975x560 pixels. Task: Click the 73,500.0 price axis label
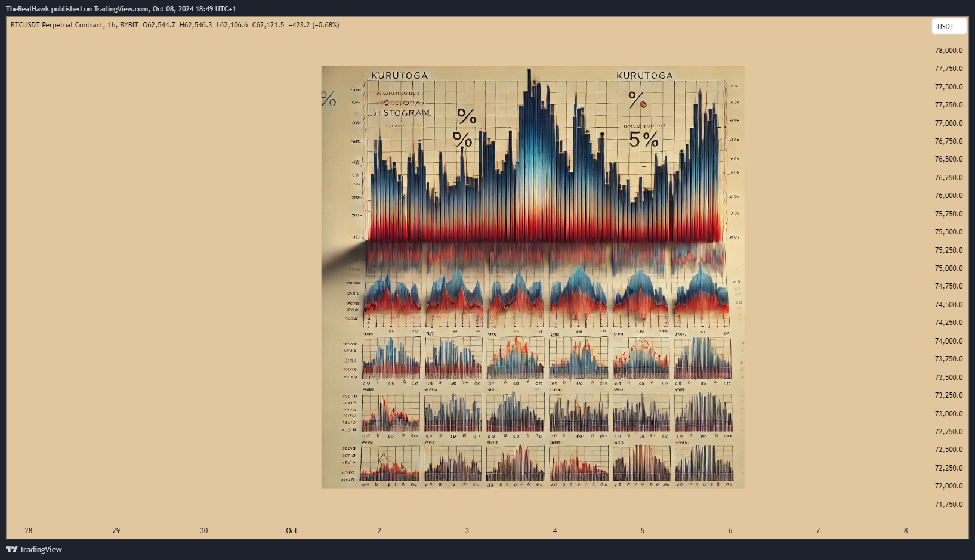click(x=949, y=378)
